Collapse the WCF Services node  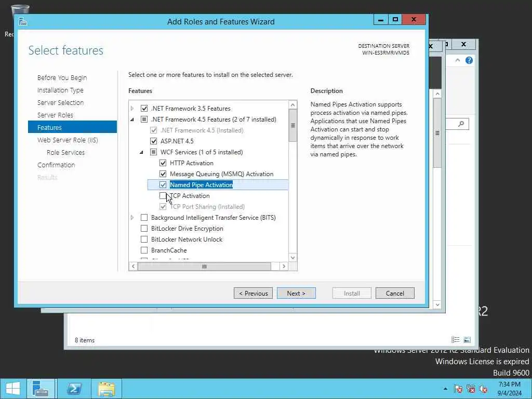(x=141, y=152)
